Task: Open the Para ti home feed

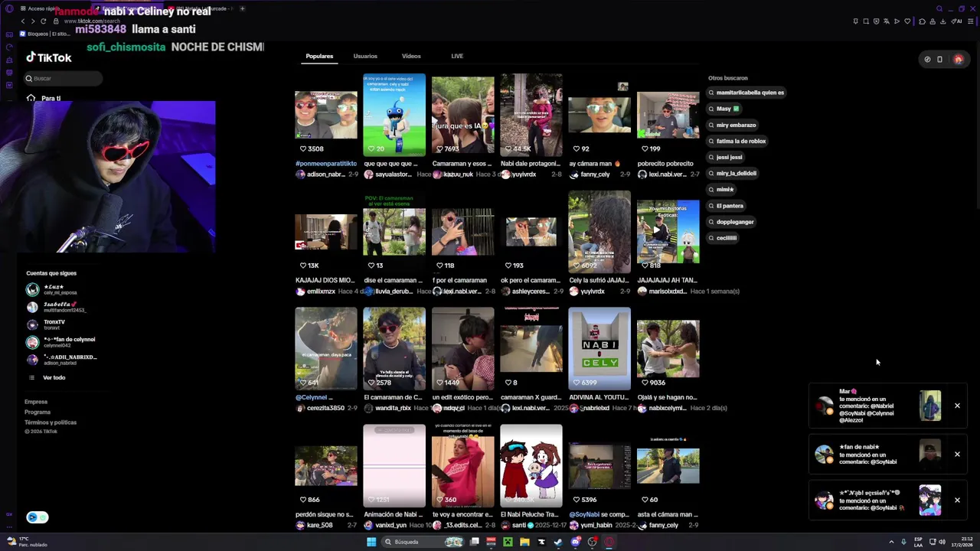Action: (x=44, y=98)
